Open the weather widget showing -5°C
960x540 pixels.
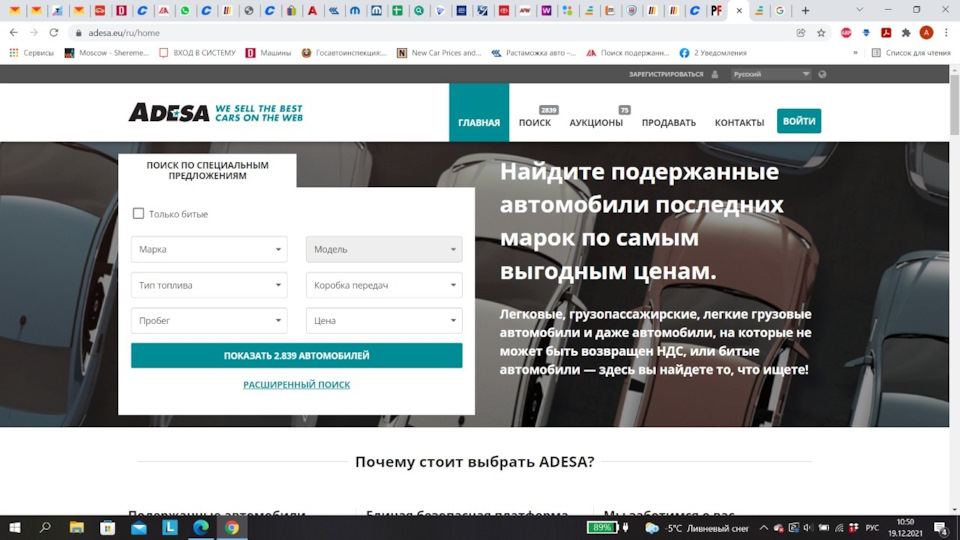pos(696,528)
